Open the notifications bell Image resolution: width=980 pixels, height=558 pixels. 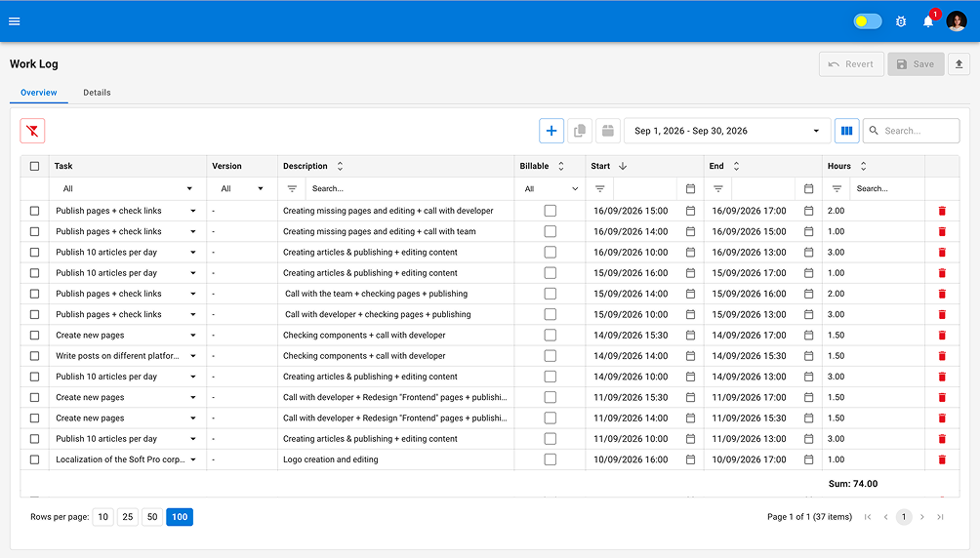click(928, 21)
